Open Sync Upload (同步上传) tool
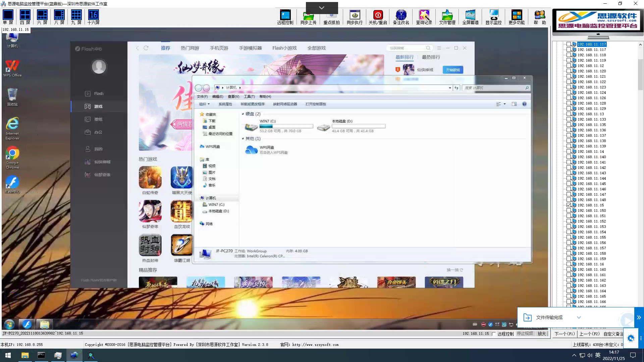 point(308,17)
